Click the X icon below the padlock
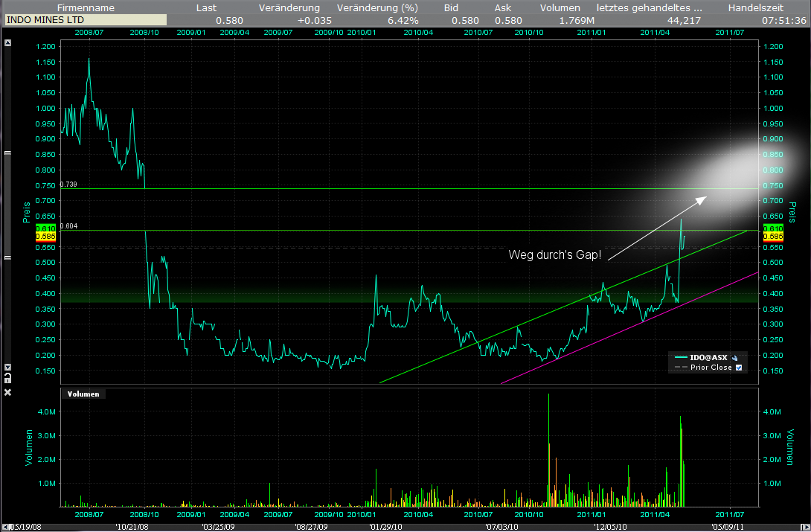The height and width of the screenshot is (532, 811). pos(7,392)
